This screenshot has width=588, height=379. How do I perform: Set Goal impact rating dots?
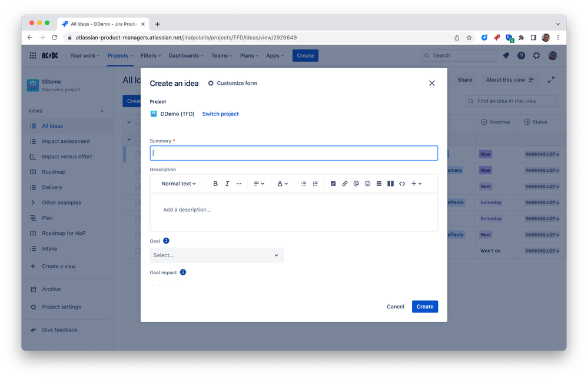pyautogui.click(x=165, y=285)
